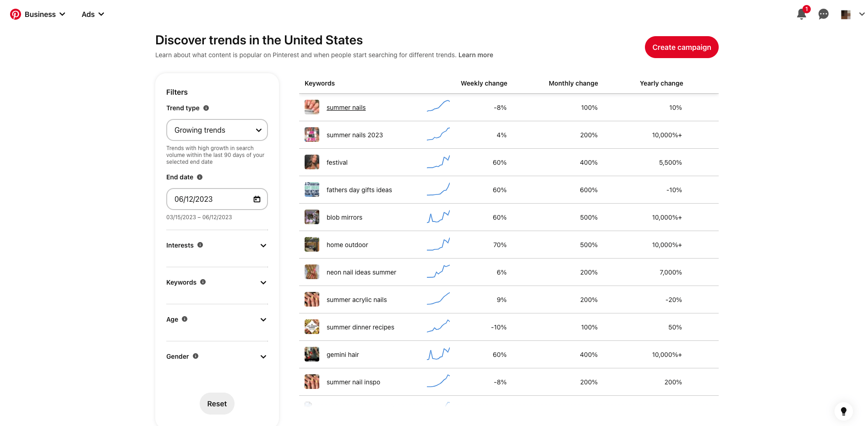This screenshot has width=868, height=426.
Task: Expand the Gender filter section
Action: pos(263,356)
